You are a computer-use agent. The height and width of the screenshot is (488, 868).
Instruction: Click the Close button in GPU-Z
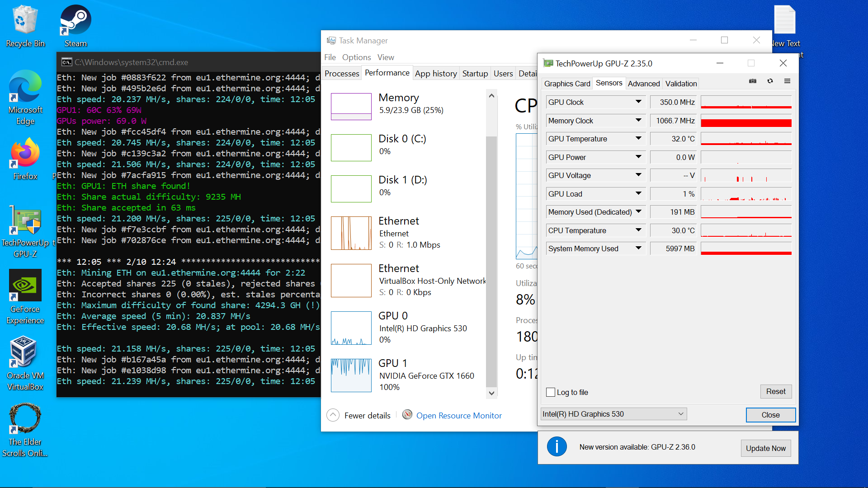click(x=770, y=415)
